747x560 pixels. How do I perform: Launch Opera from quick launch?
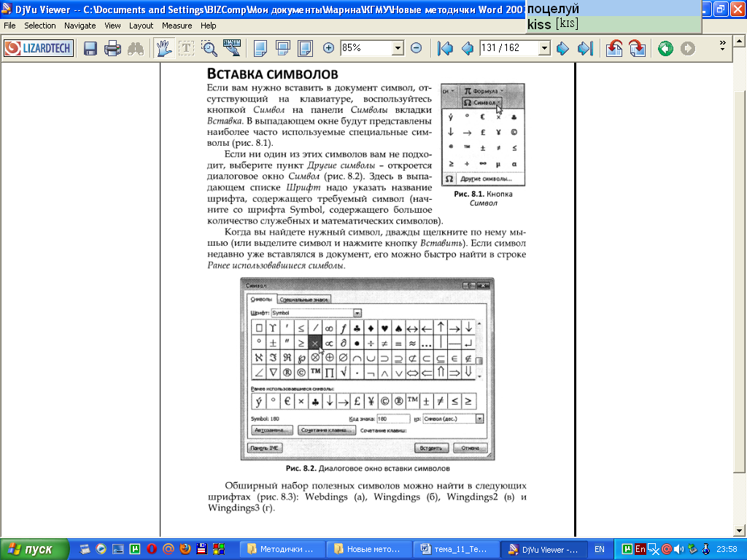point(152,548)
